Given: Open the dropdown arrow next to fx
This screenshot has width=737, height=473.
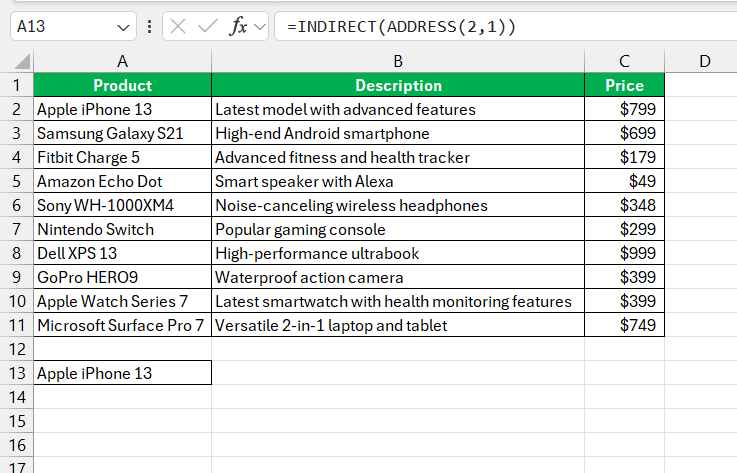Looking at the screenshot, I should pyautogui.click(x=259, y=27).
